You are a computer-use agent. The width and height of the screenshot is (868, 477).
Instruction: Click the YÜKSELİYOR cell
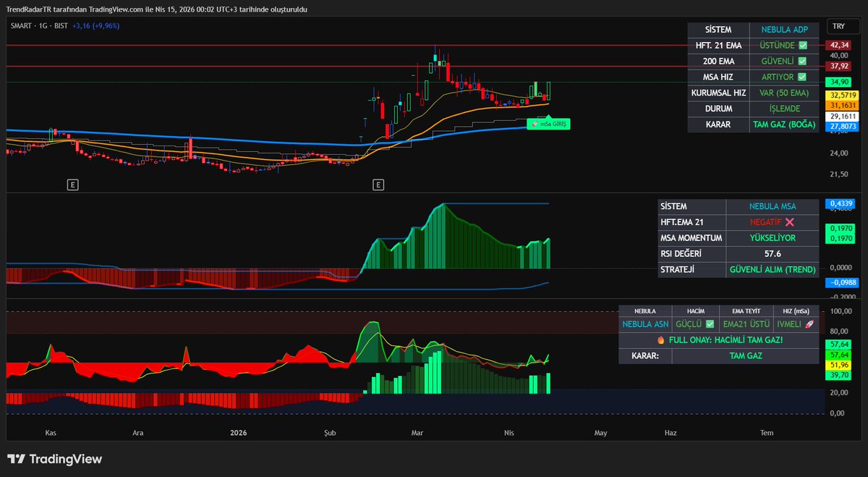click(x=773, y=238)
